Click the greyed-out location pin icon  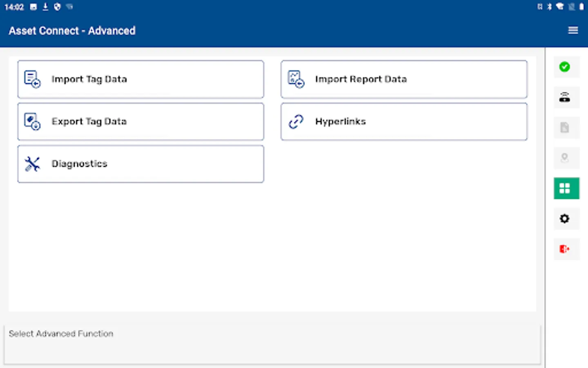tap(565, 158)
